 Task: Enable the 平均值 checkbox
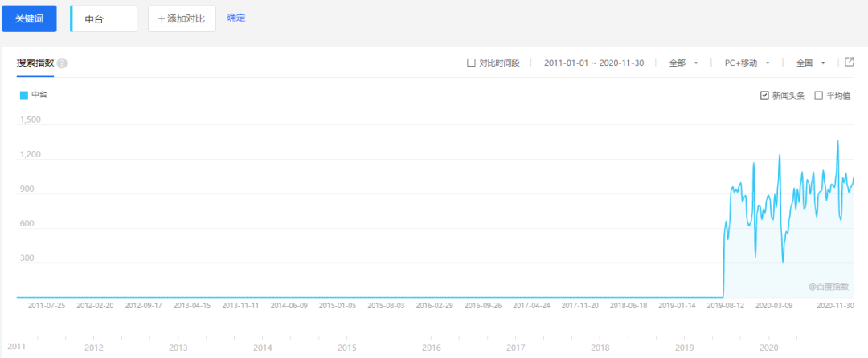pos(819,95)
